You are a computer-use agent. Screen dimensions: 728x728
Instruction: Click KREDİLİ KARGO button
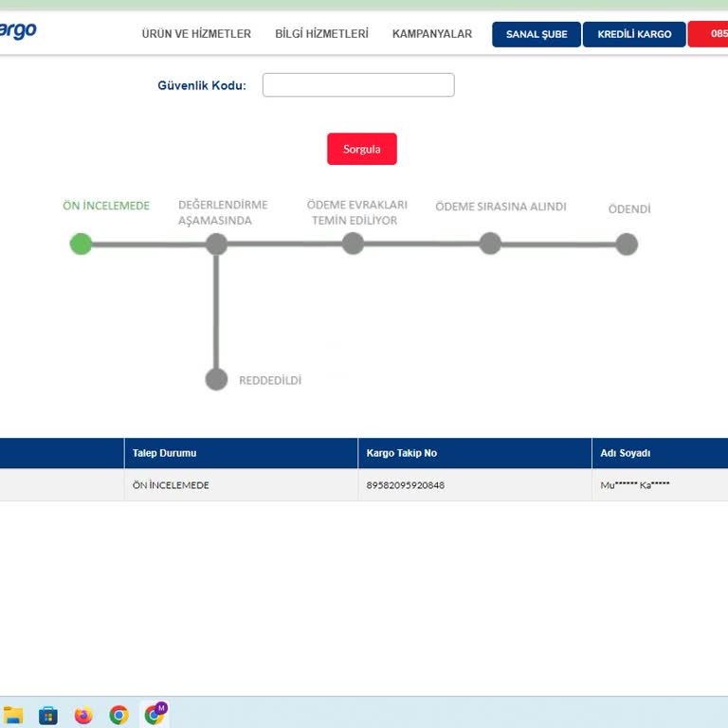tap(634, 34)
